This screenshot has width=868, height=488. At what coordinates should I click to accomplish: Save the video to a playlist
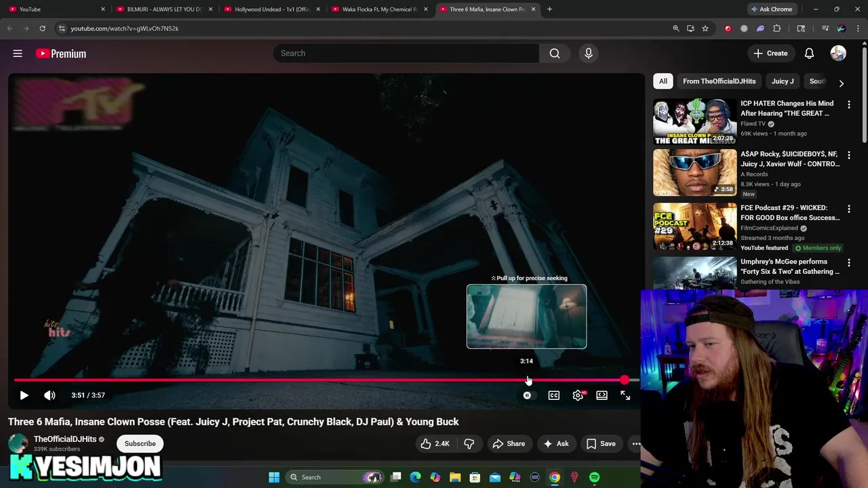pyautogui.click(x=601, y=444)
